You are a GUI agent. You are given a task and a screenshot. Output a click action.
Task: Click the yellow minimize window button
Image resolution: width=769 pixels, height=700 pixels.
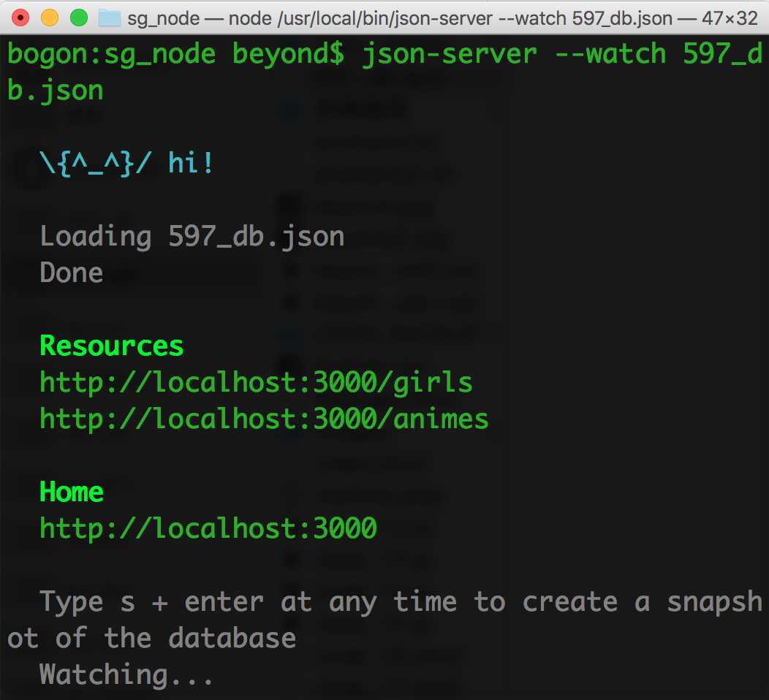50,18
